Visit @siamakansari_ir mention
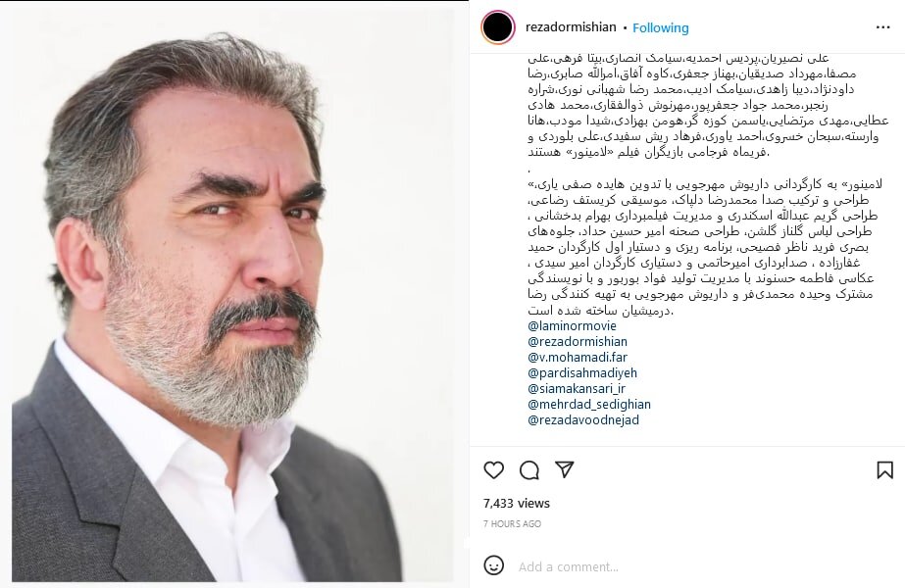Image resolution: width=905 pixels, height=588 pixels. (576, 388)
